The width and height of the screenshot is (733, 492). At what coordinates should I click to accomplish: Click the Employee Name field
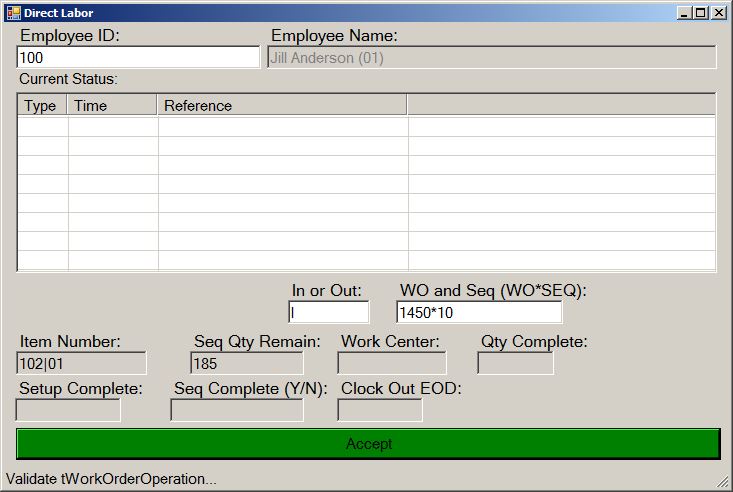[x=491, y=58]
